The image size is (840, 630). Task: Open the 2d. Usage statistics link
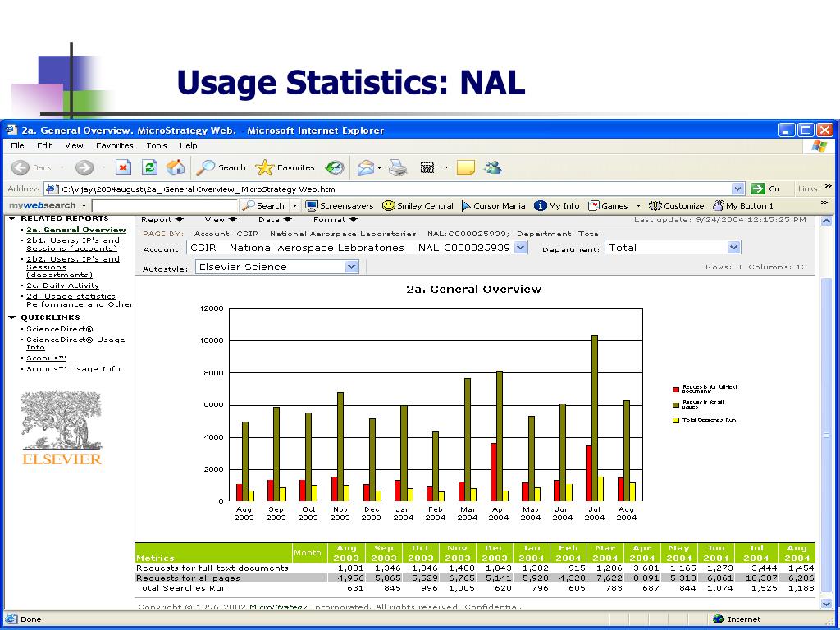point(71,296)
